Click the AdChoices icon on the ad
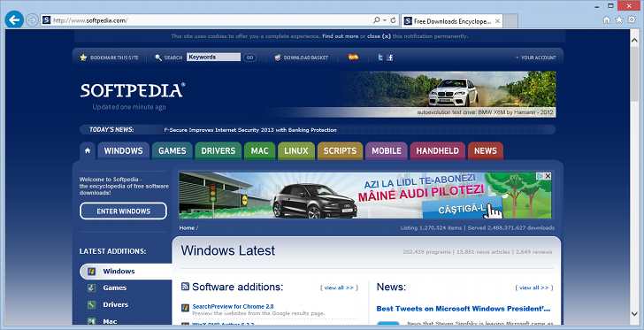644x330 pixels. 540,176
